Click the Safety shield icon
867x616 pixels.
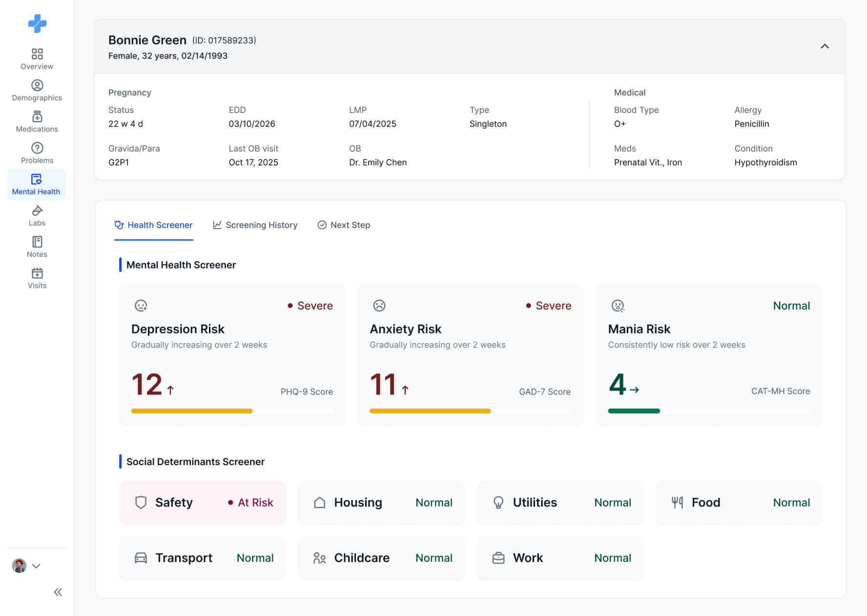click(141, 502)
